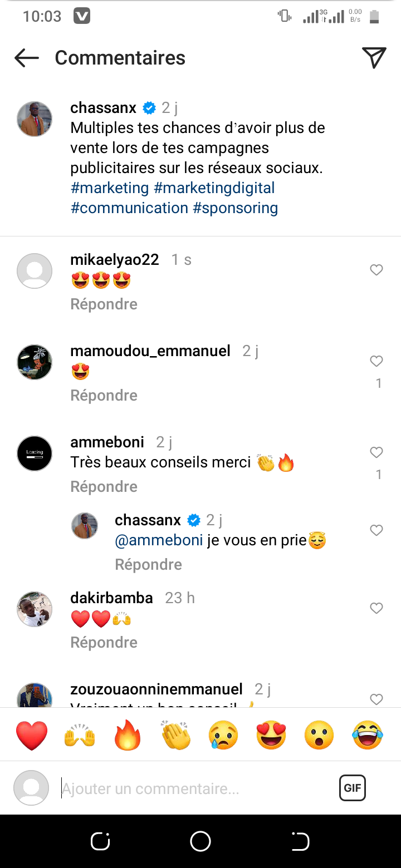Insert the laughing tears emoji
Screen dimensions: 401x868
(x=367, y=735)
